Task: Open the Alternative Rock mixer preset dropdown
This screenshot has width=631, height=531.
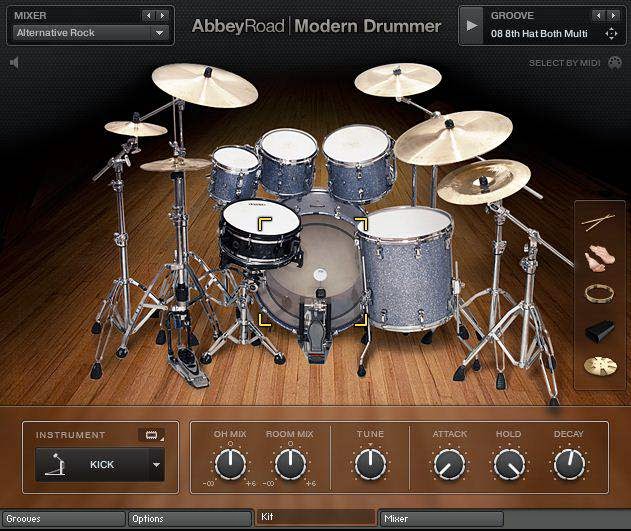Action: (91, 33)
